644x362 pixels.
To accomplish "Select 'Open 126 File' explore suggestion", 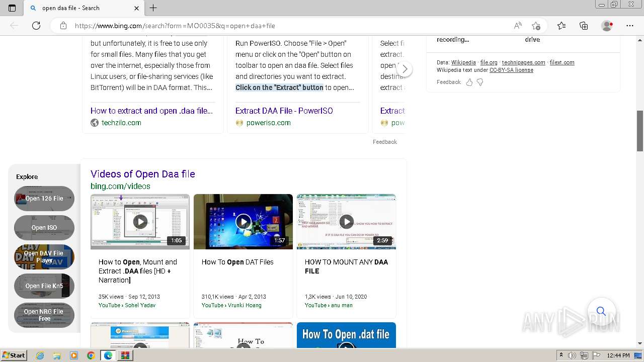I will tap(44, 199).
